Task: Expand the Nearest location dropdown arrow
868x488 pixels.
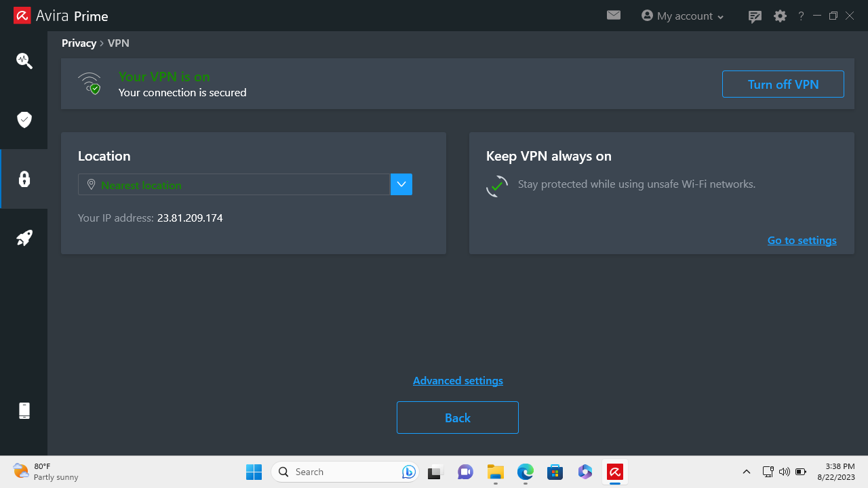Action: point(401,184)
